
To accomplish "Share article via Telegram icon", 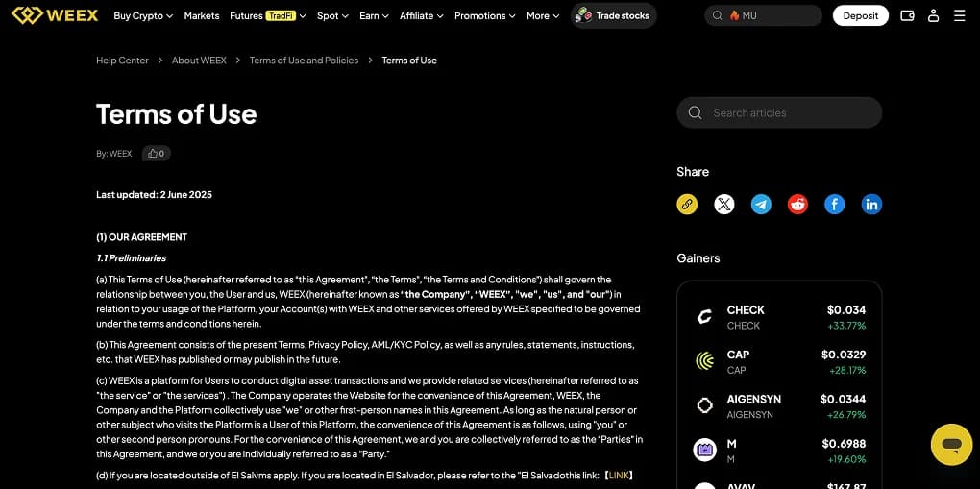I will coord(761,204).
